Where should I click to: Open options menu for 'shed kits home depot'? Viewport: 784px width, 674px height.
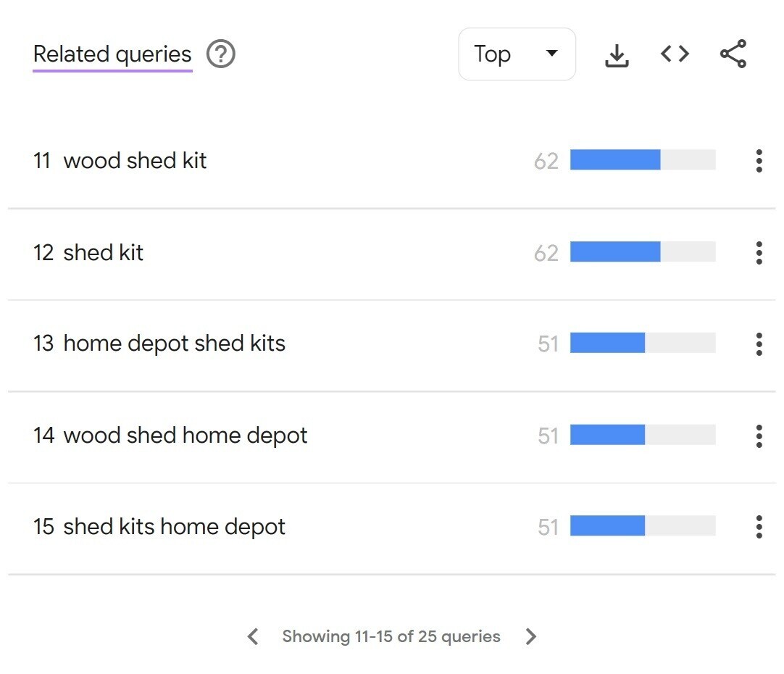tap(759, 527)
